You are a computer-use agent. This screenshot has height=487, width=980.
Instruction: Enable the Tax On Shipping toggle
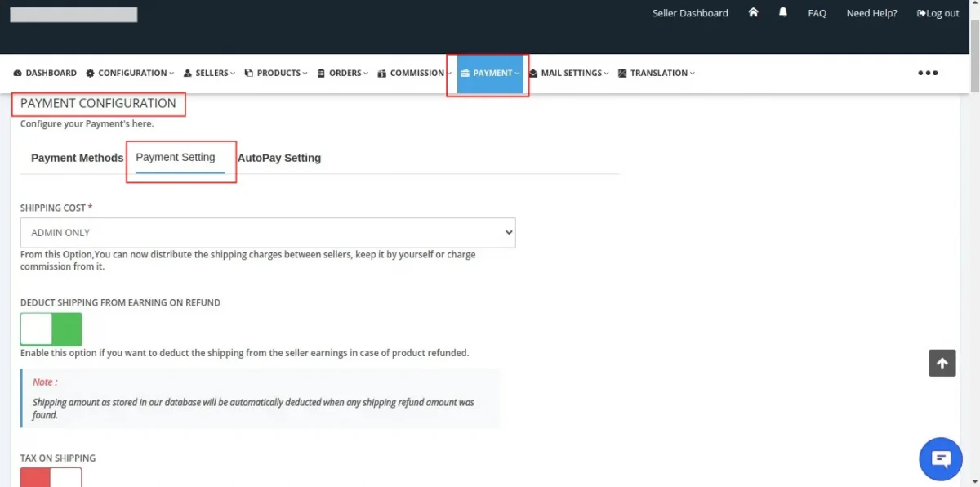pyautogui.click(x=51, y=478)
